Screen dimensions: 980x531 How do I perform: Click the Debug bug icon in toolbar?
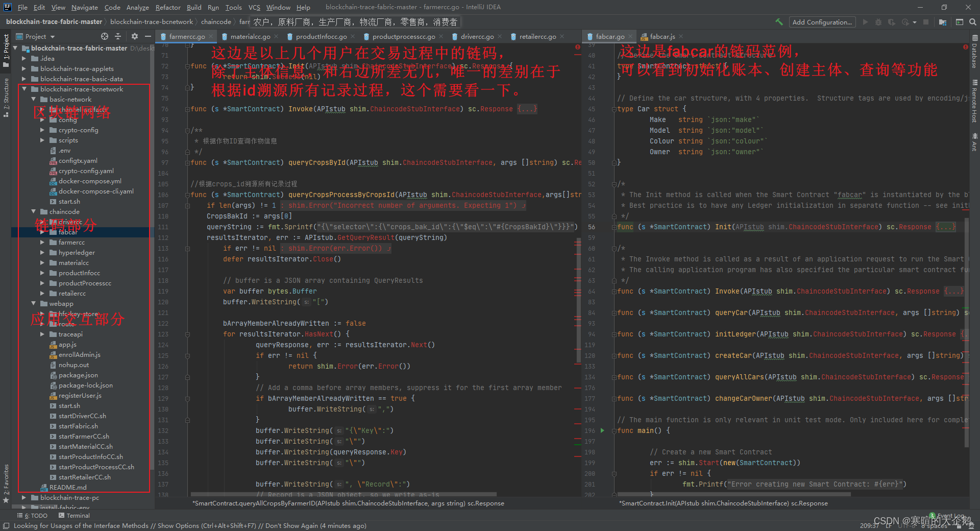tap(878, 22)
